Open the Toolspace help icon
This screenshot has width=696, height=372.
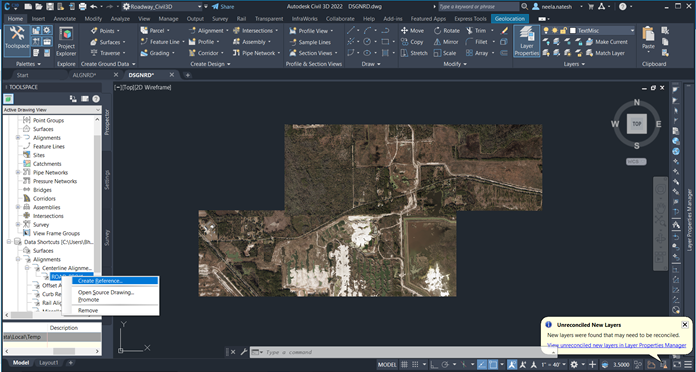coord(96,99)
